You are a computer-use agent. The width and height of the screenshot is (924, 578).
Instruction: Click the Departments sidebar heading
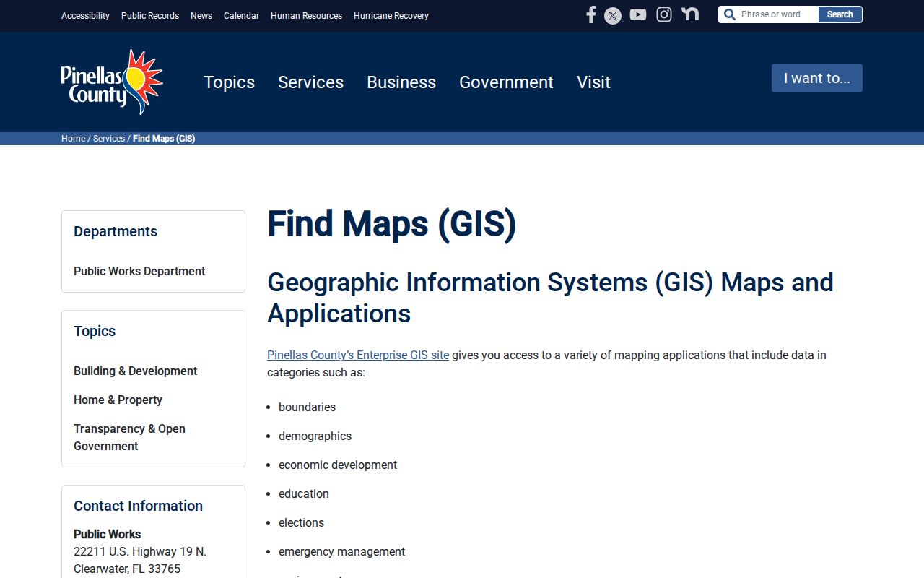point(115,231)
